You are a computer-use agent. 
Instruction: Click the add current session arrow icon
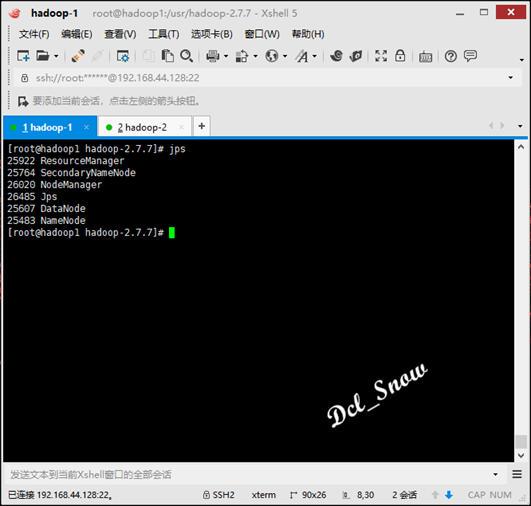tap(23, 101)
